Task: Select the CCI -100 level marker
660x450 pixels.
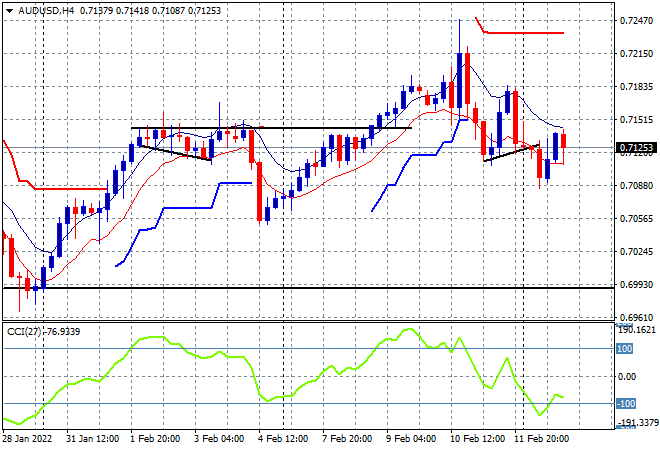Action: click(626, 404)
